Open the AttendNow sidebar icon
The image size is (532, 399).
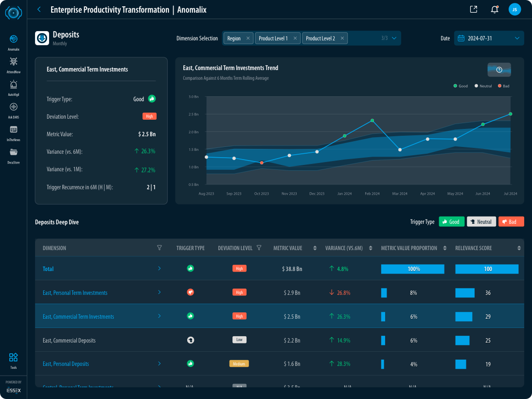(14, 62)
